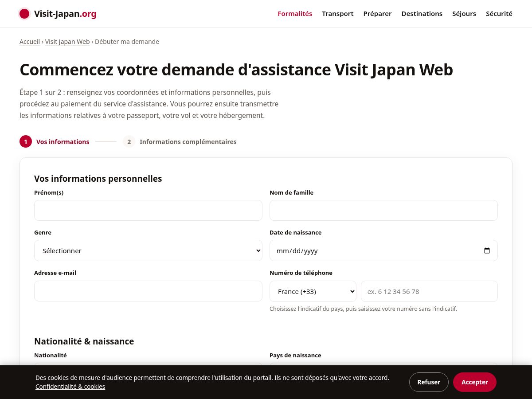Viewport: 532px width, 399px height.
Task: Select step 2 Informations complémentaires
Action: [x=180, y=142]
